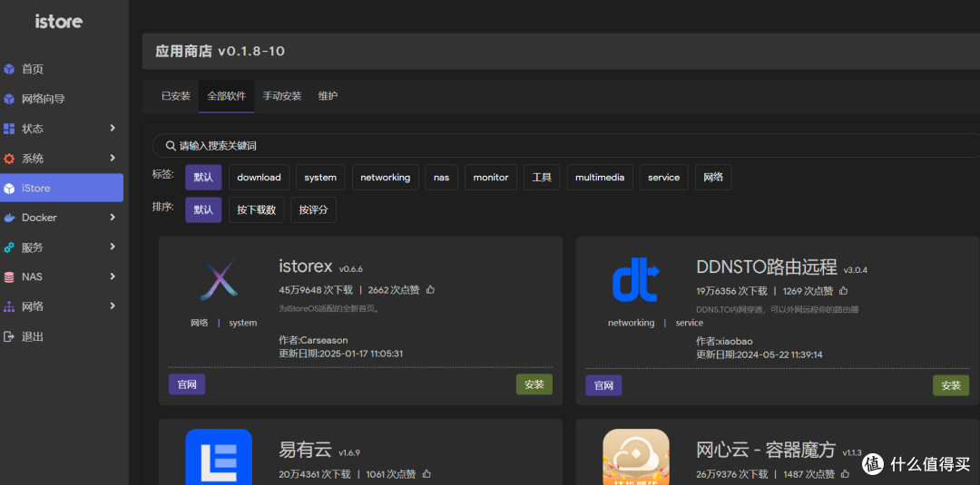The height and width of the screenshot is (485, 980).
Task: Click the 易有云 app logo
Action: [219, 456]
